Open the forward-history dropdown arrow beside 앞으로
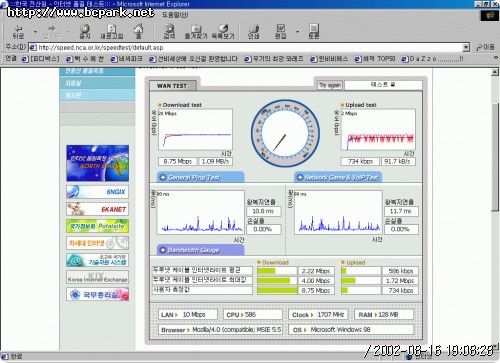This screenshot has width=500, height=363. (x=69, y=32)
